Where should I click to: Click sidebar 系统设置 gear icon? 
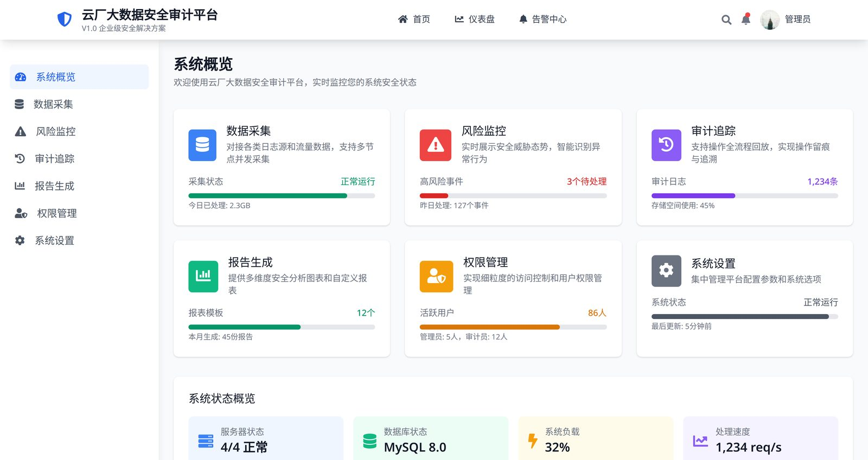coord(20,240)
